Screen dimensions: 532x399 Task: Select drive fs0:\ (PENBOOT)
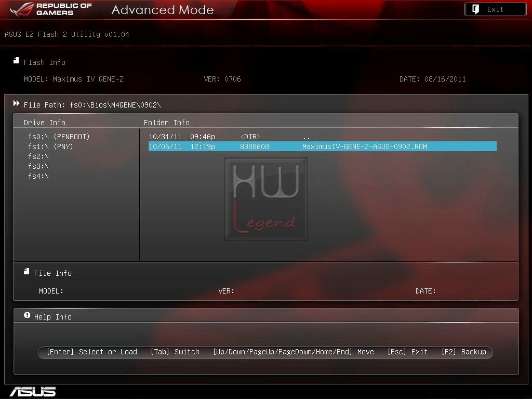(59, 137)
